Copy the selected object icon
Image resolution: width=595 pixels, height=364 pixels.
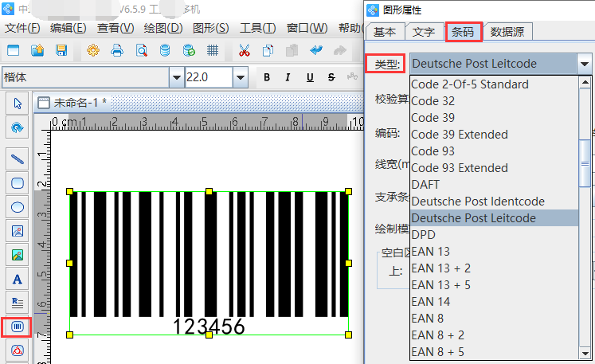pyautogui.click(x=268, y=50)
